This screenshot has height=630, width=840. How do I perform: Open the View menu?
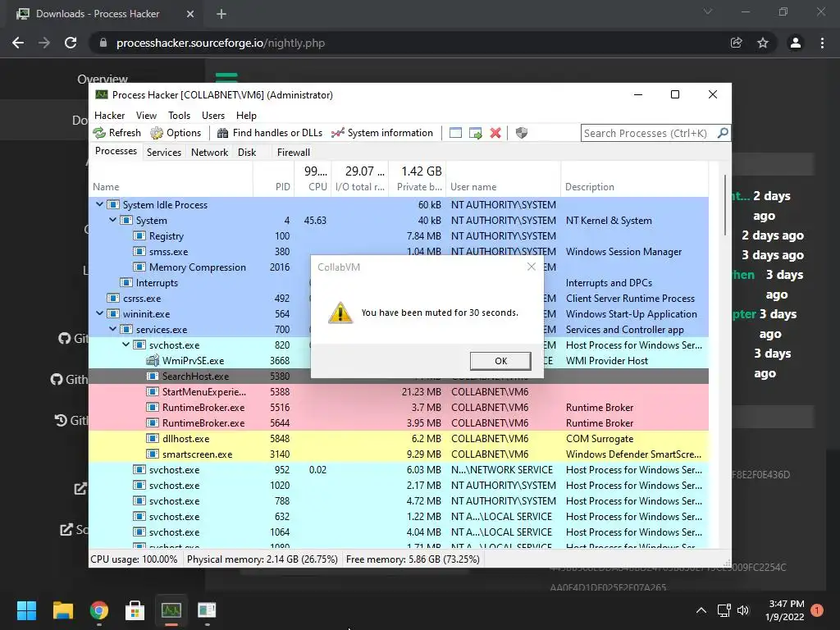click(x=146, y=115)
